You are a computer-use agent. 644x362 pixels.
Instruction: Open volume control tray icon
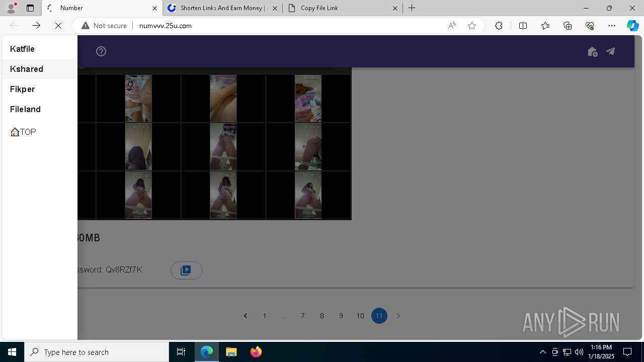579,352
